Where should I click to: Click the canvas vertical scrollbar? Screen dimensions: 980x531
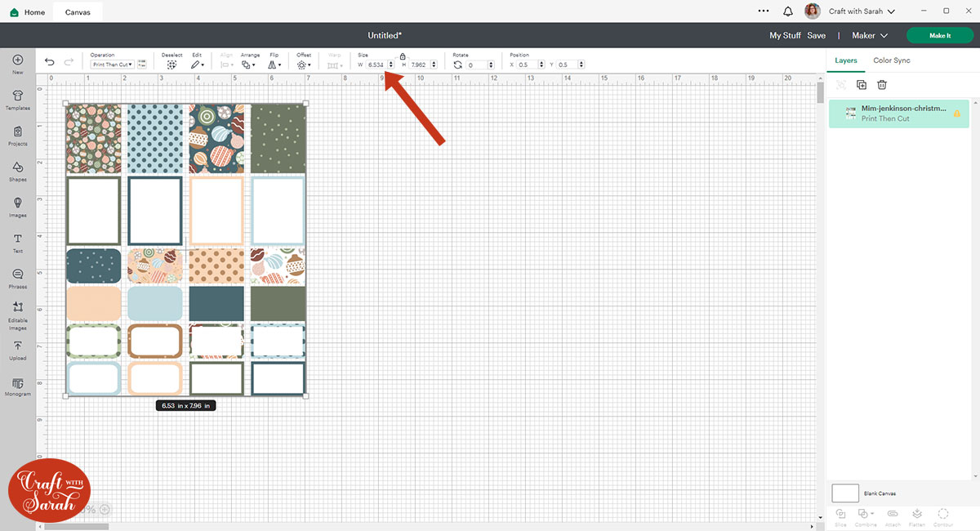821,91
